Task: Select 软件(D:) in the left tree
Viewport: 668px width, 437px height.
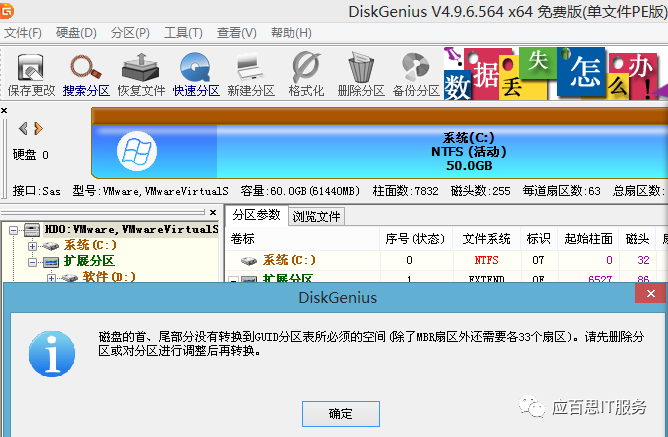Action: point(109,277)
